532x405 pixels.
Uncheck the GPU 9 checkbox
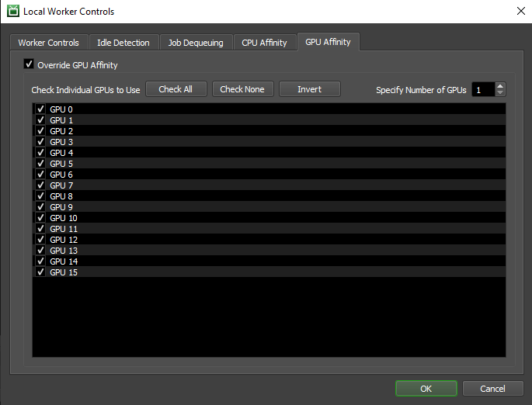tap(40, 206)
